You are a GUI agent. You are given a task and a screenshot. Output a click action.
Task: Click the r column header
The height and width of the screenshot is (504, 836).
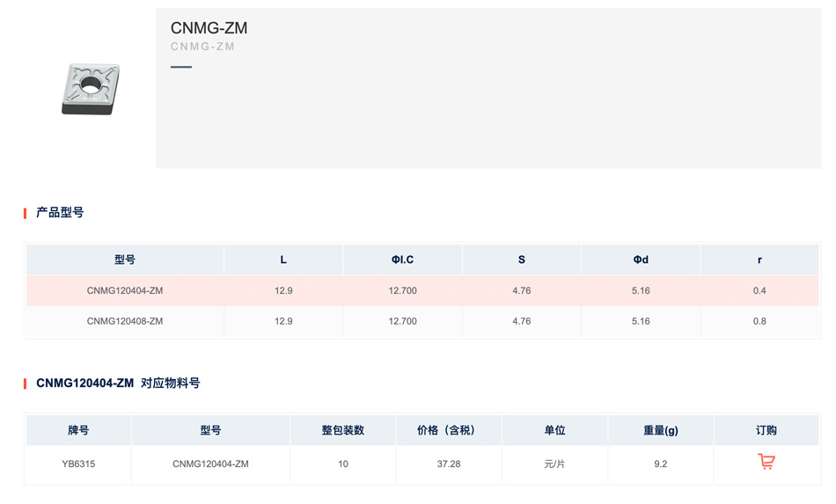coord(759,260)
